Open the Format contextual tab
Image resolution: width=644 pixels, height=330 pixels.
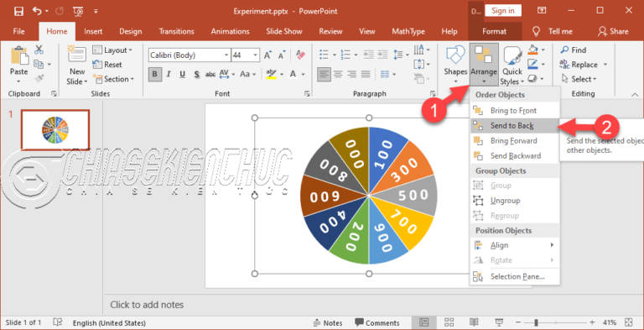[495, 31]
